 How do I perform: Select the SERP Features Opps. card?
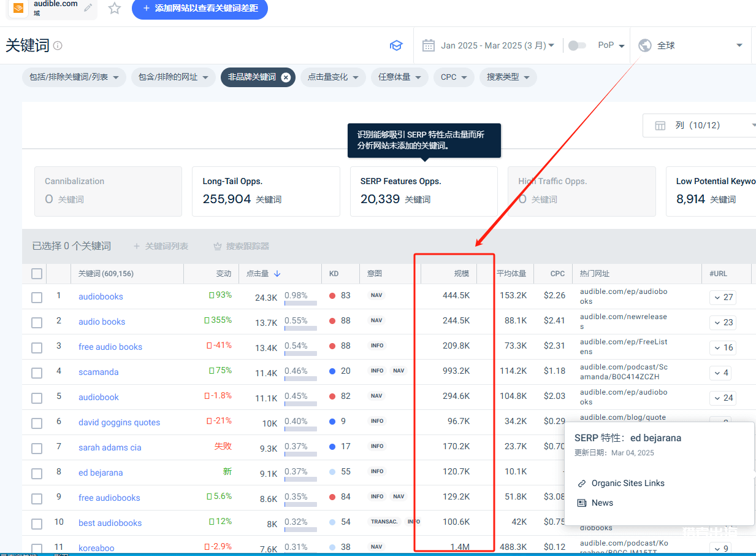[424, 191]
